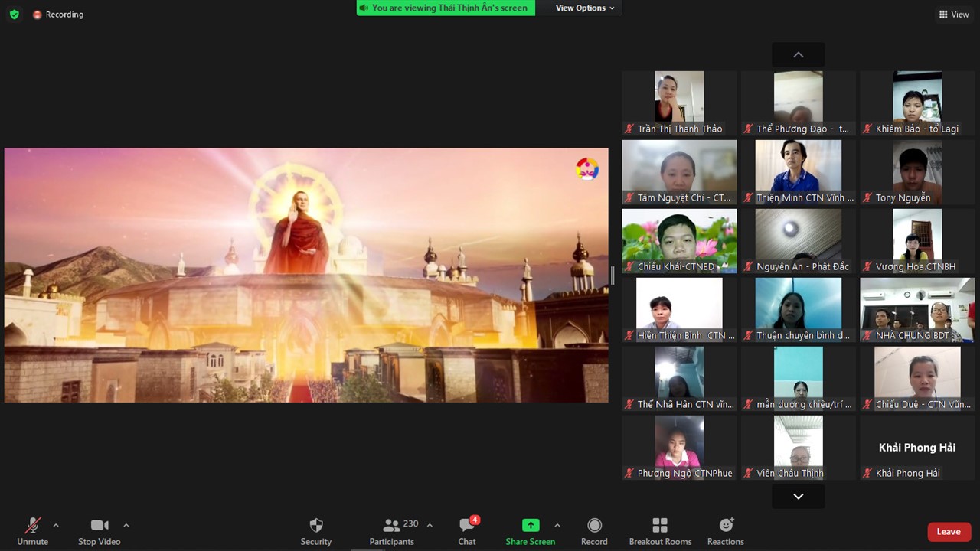Click muted mic icon beside Thuận chuyên bình
980x551 pixels.
(749, 335)
